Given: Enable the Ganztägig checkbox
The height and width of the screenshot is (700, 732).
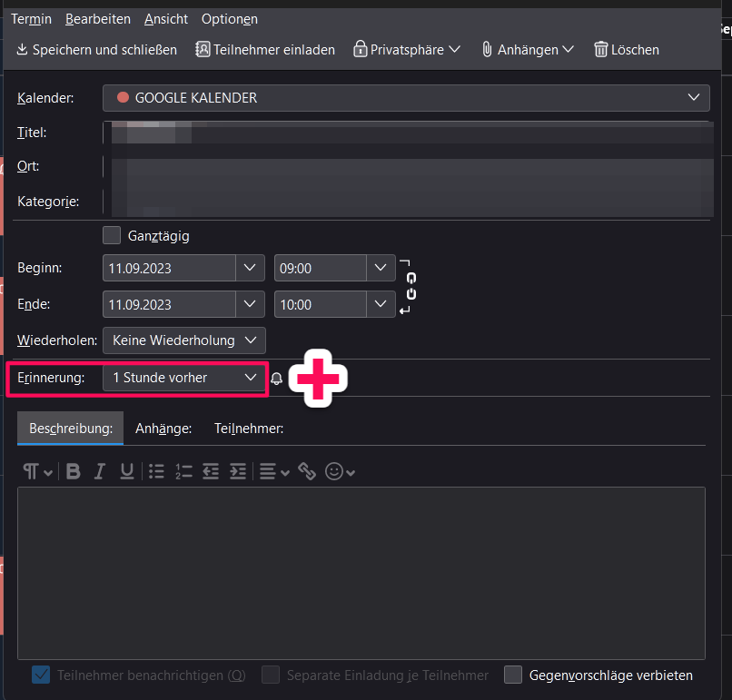Looking at the screenshot, I should [112, 235].
